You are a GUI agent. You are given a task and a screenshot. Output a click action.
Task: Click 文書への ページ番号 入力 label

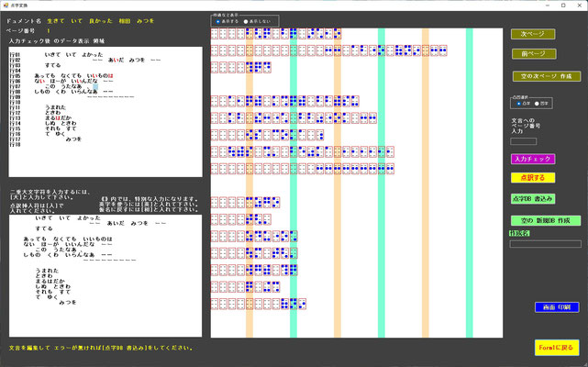click(x=526, y=126)
